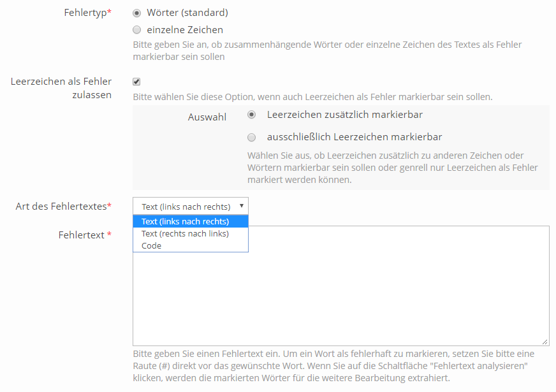Click the help text beginning 'Bitte geben Sie an, ob zusammenhängende'

[x=327, y=51]
